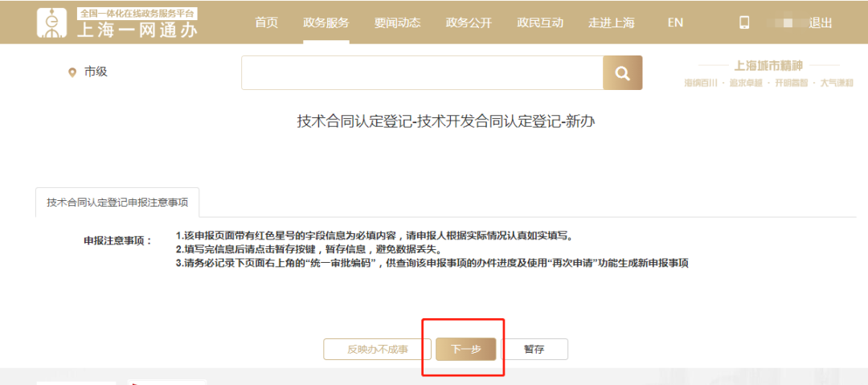Open 政务公开 navigation item
The image size is (868, 385).
[x=469, y=23]
